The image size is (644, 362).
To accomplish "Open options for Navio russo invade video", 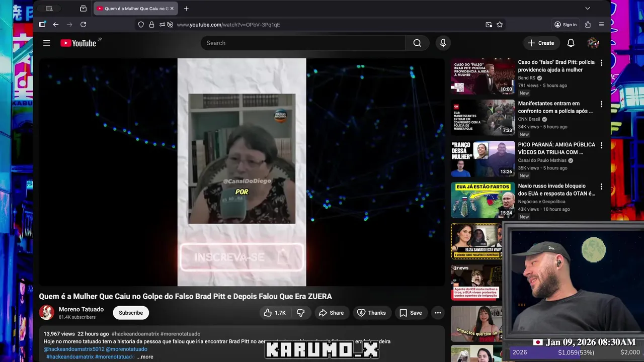I will click(x=601, y=187).
